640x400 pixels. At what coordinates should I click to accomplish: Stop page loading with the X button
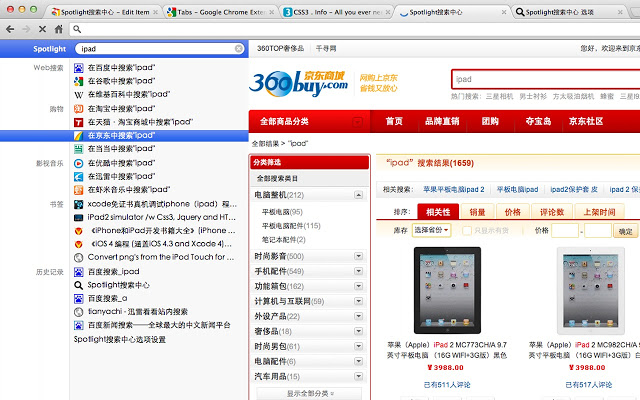point(42,29)
